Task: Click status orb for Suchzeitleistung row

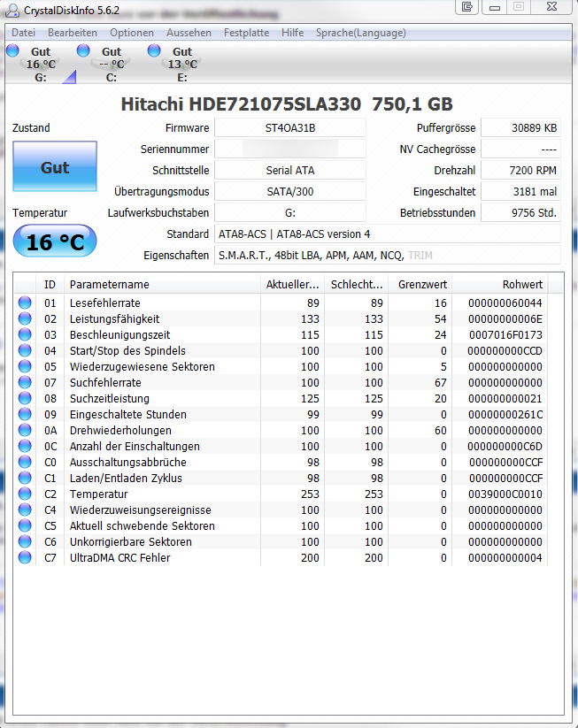Action: [x=25, y=398]
